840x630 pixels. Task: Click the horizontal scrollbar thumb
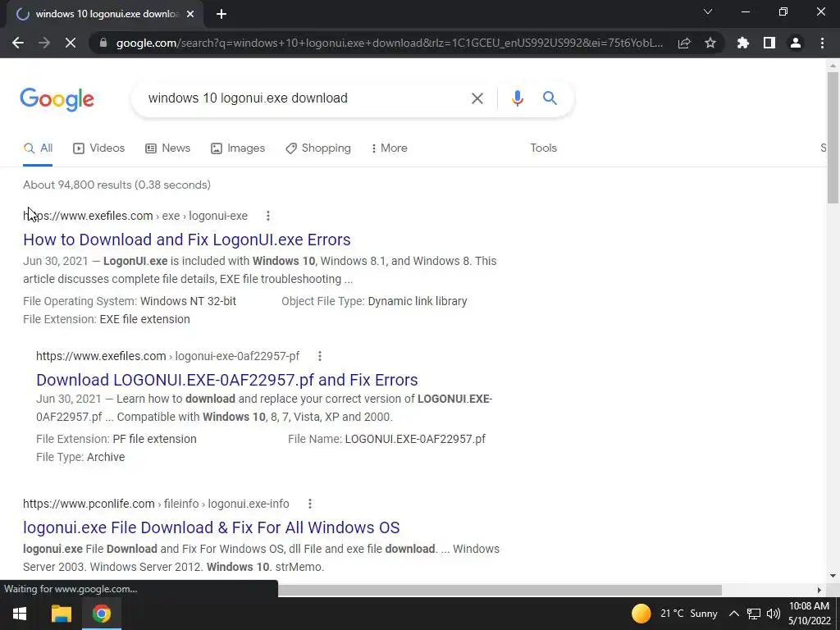tap(500, 590)
